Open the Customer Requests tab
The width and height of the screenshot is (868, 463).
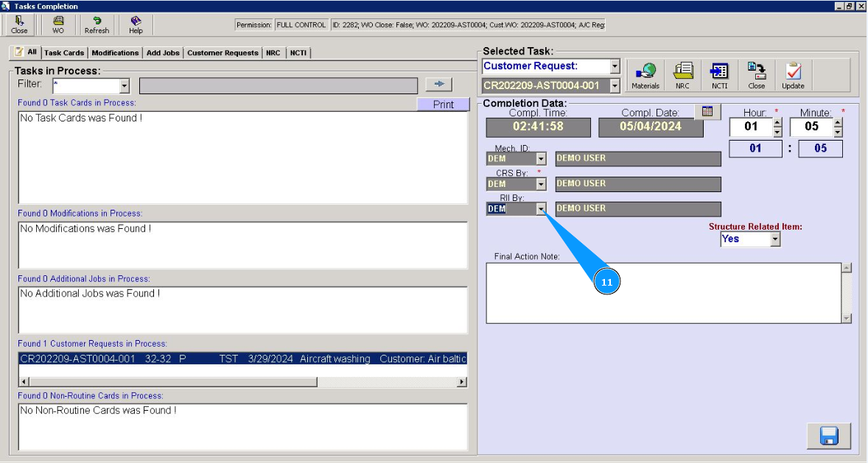click(223, 52)
